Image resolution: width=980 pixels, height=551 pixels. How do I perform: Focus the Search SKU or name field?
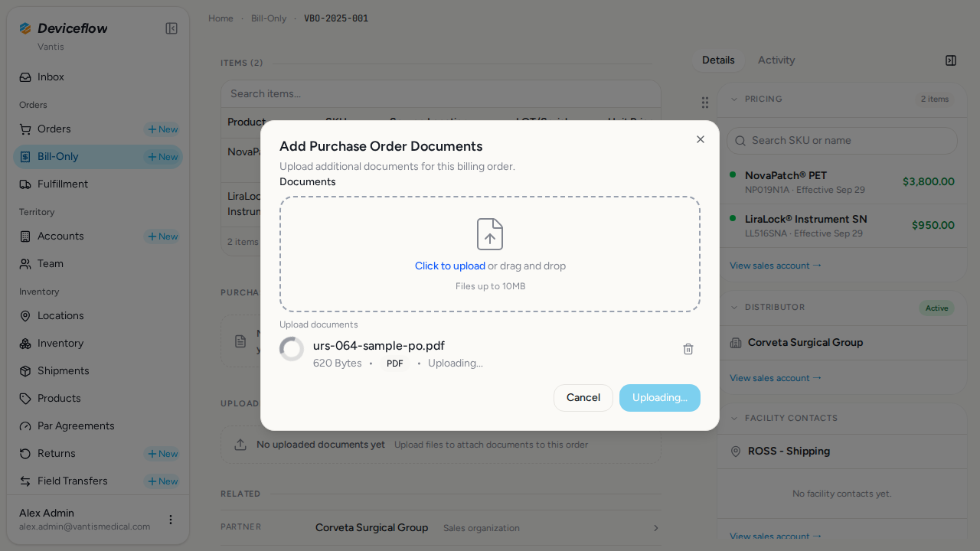842,141
